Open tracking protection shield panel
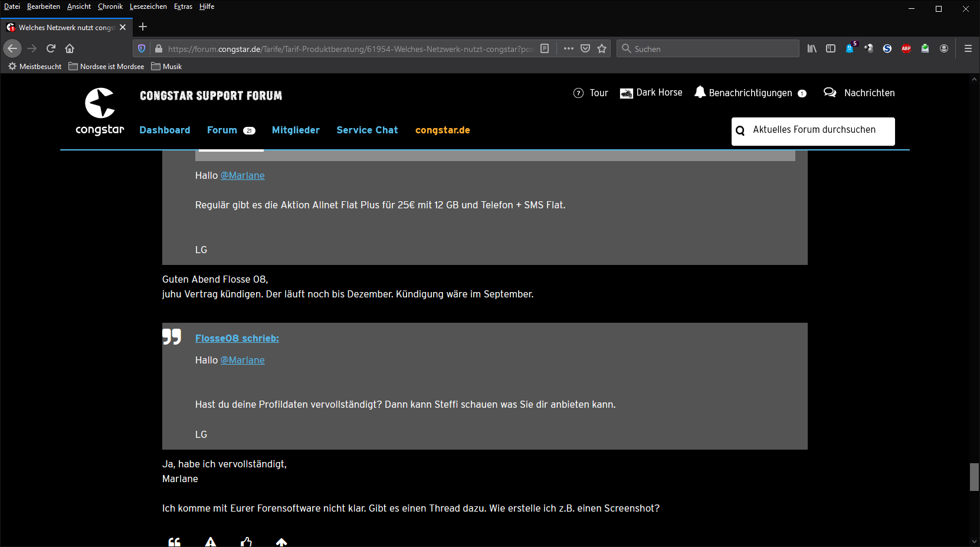Screen dimensions: 980x547 point(142,48)
